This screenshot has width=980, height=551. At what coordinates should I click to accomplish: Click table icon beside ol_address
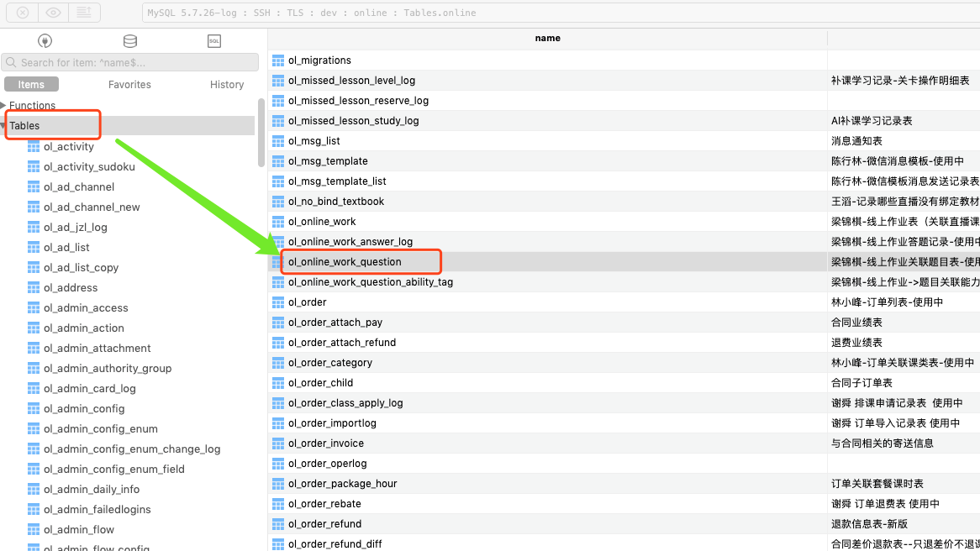(34, 288)
